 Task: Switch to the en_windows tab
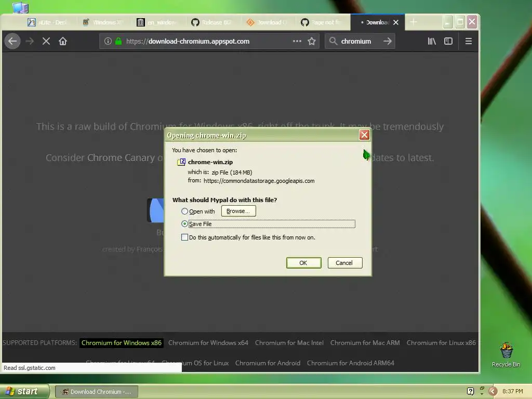[158, 22]
